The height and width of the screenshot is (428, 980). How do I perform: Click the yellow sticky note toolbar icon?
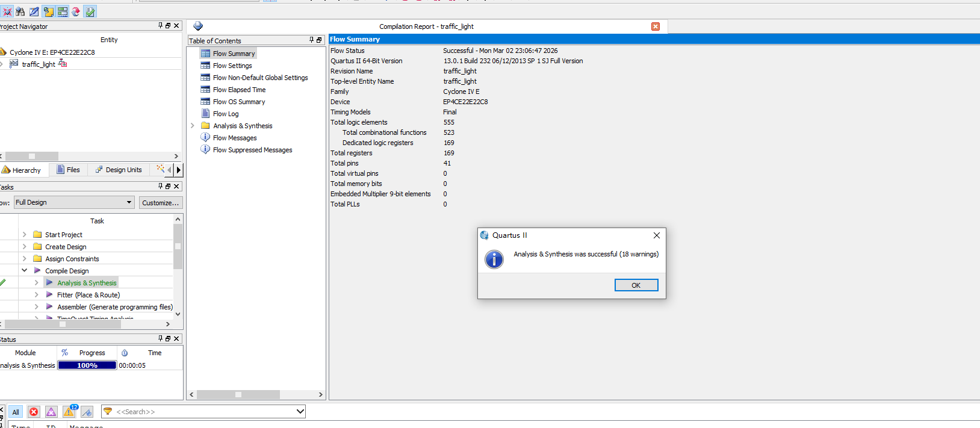click(x=48, y=11)
